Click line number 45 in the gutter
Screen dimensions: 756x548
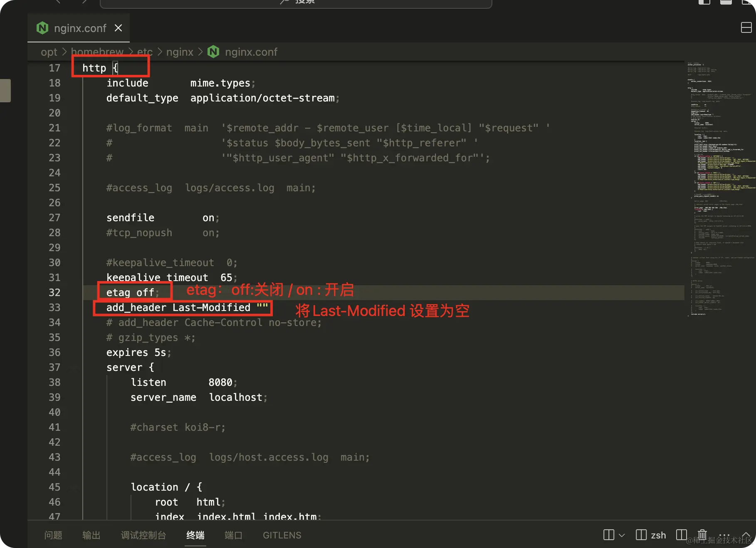pyautogui.click(x=54, y=487)
